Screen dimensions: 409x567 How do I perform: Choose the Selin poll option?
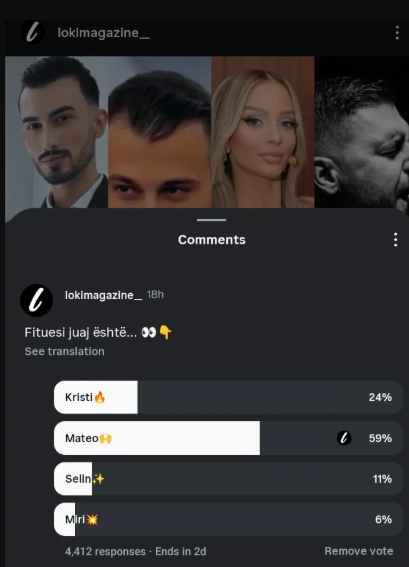pos(228,479)
